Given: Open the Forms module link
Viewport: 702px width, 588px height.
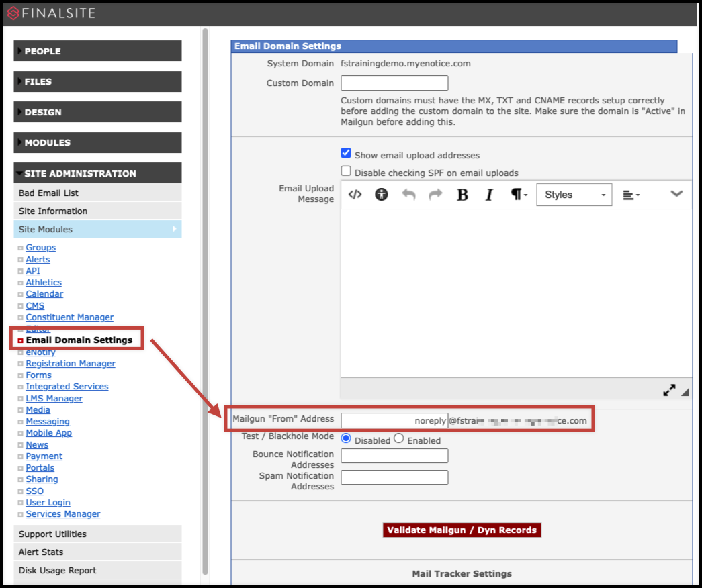Looking at the screenshot, I should 38,375.
